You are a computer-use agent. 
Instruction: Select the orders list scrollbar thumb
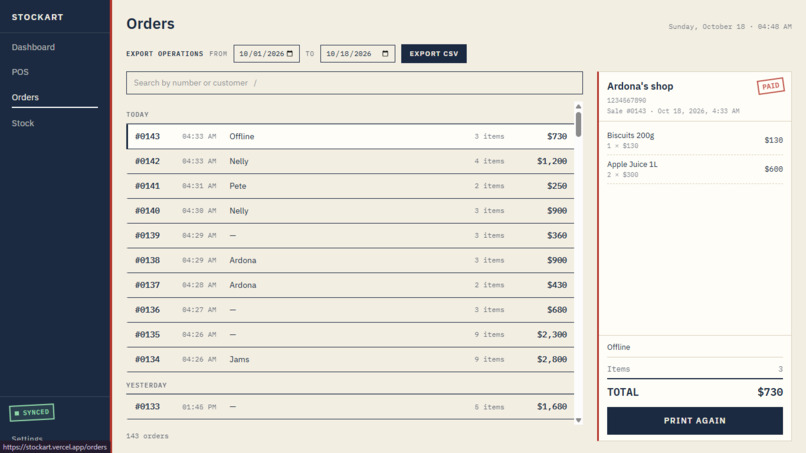pyautogui.click(x=578, y=124)
